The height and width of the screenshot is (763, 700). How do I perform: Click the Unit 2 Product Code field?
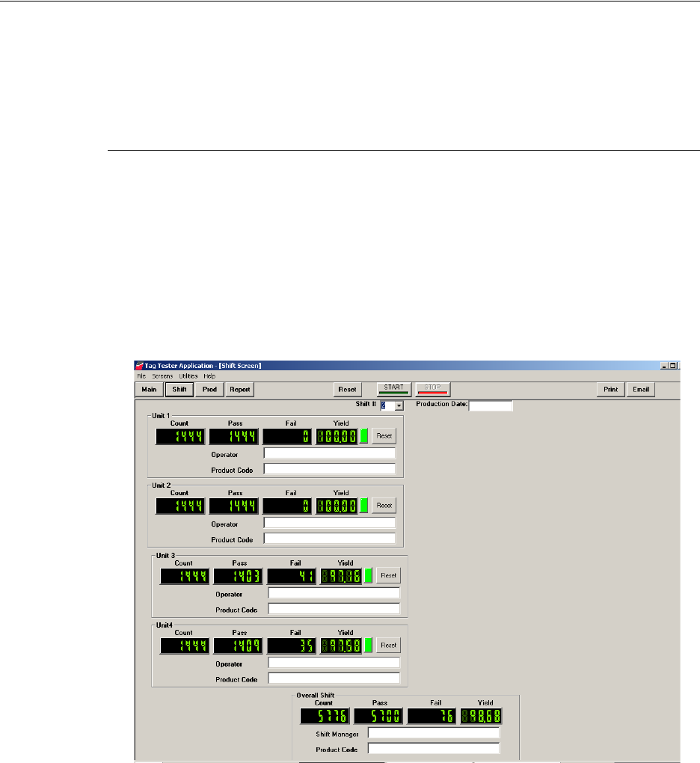coord(330,539)
